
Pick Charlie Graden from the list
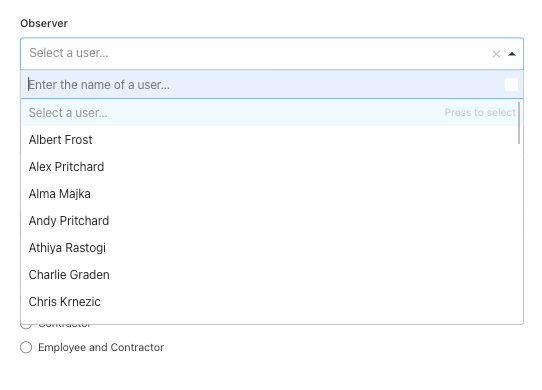(270, 275)
